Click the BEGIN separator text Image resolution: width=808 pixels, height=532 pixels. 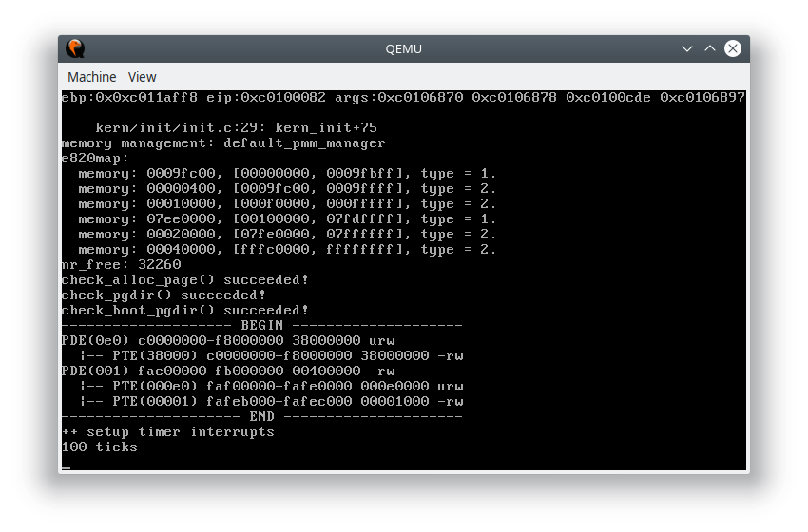coord(261,326)
